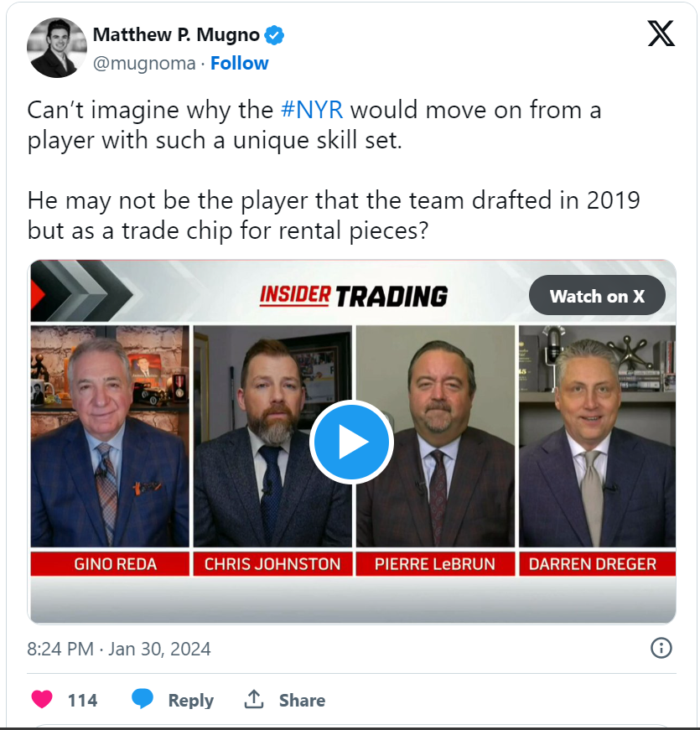Like the tweet with heart icon
Viewport: 700px width, 730px height.
point(42,699)
